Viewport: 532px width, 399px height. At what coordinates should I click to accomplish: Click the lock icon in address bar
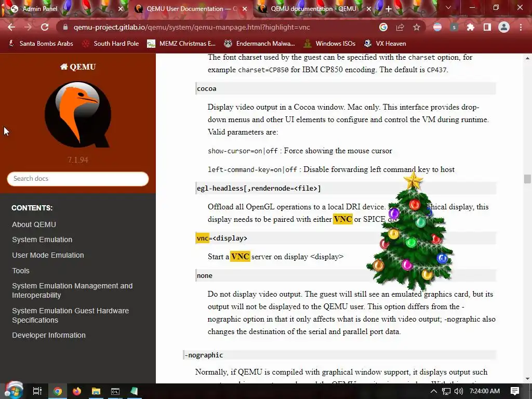click(65, 27)
